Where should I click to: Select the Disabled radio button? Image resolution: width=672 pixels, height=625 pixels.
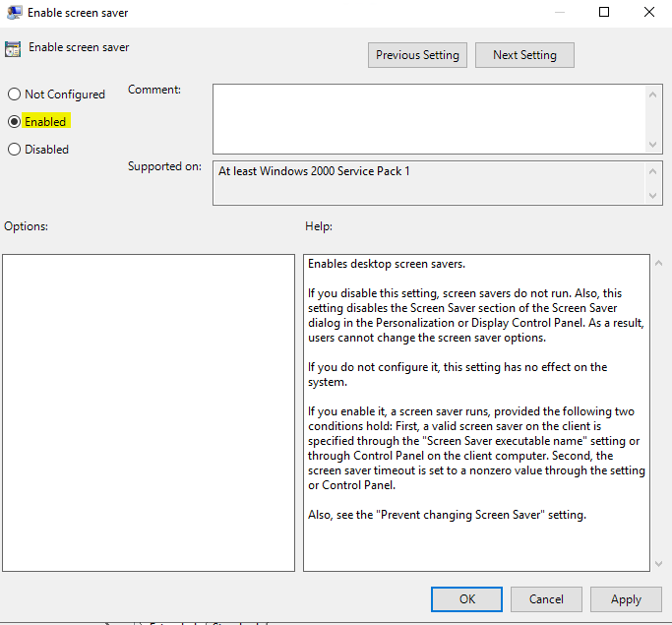click(14, 150)
